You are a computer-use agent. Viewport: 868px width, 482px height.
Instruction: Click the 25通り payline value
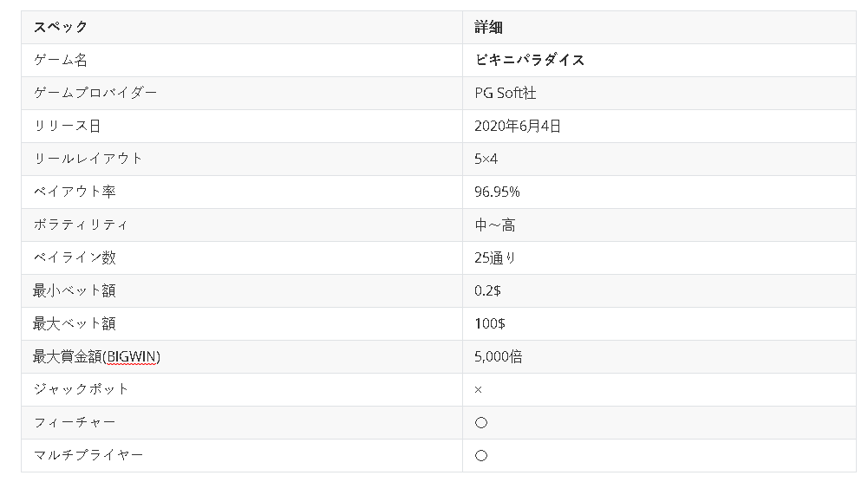(495, 257)
